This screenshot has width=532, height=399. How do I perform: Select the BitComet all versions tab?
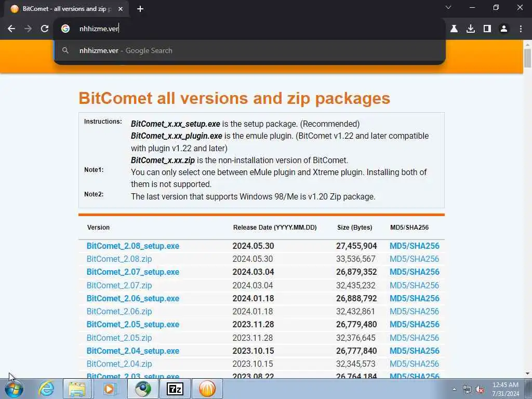(x=66, y=9)
